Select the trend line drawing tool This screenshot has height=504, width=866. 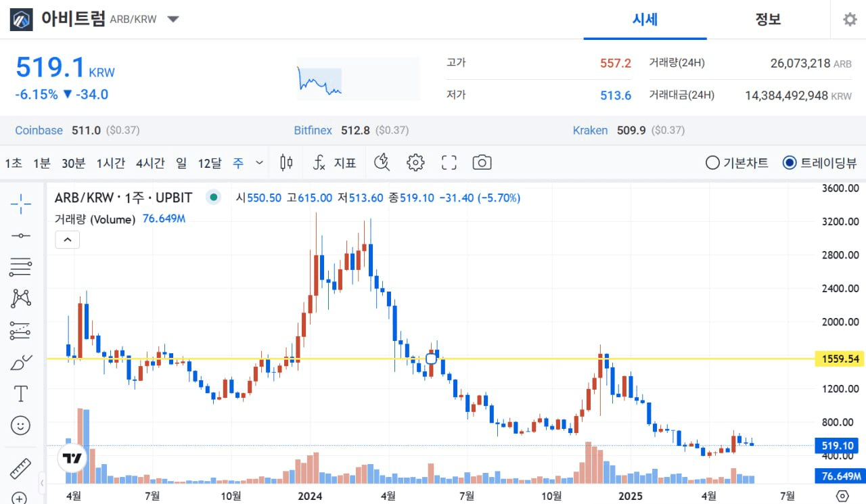[x=21, y=235]
